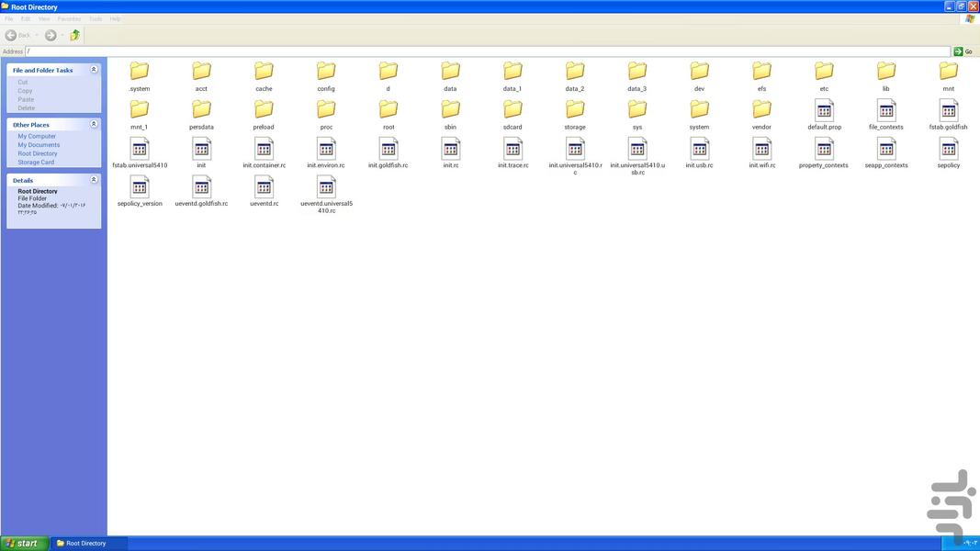The width and height of the screenshot is (980, 551).
Task: Select the sepolicy file icon
Action: 948,149
